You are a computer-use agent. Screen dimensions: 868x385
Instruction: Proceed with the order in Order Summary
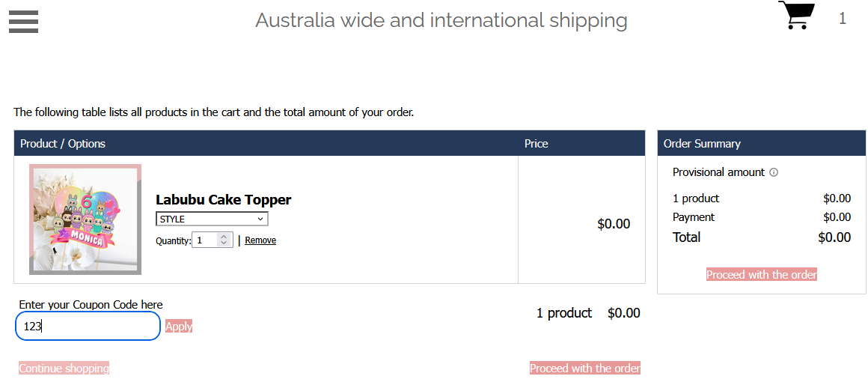pyautogui.click(x=761, y=274)
